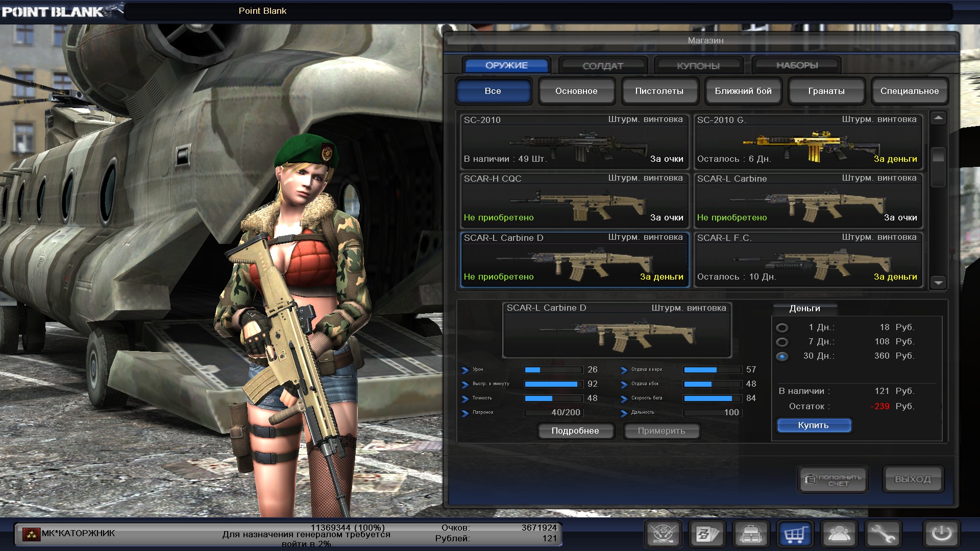Click the Деньги payment header tab

[x=805, y=309]
